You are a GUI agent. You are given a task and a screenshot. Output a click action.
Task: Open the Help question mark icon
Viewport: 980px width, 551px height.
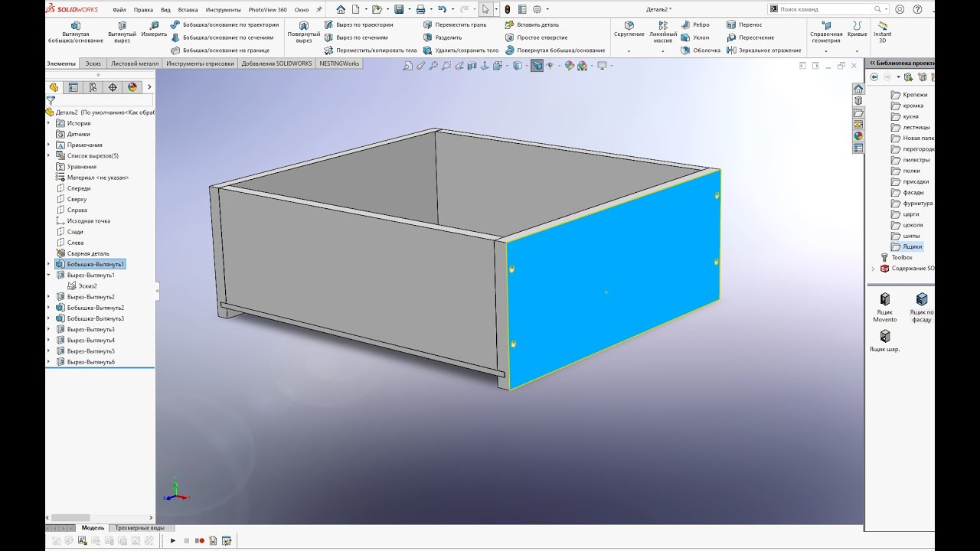[x=916, y=9]
